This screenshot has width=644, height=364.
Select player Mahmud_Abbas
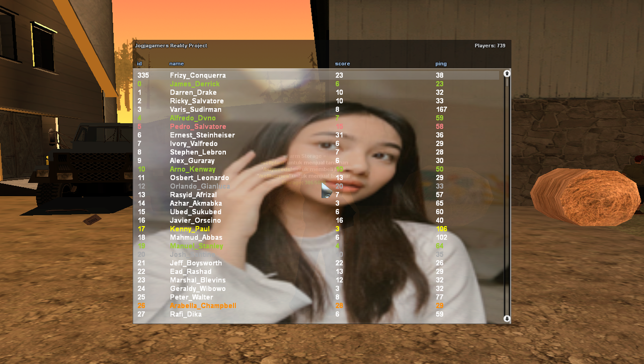click(x=196, y=238)
